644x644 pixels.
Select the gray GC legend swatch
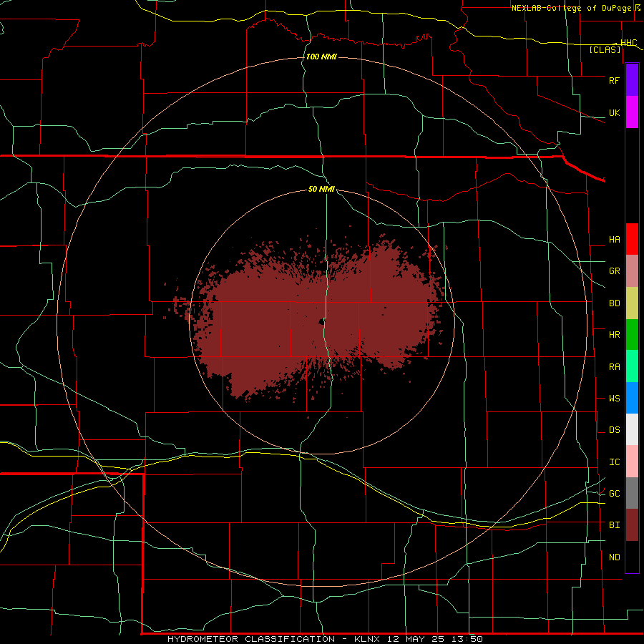632,493
